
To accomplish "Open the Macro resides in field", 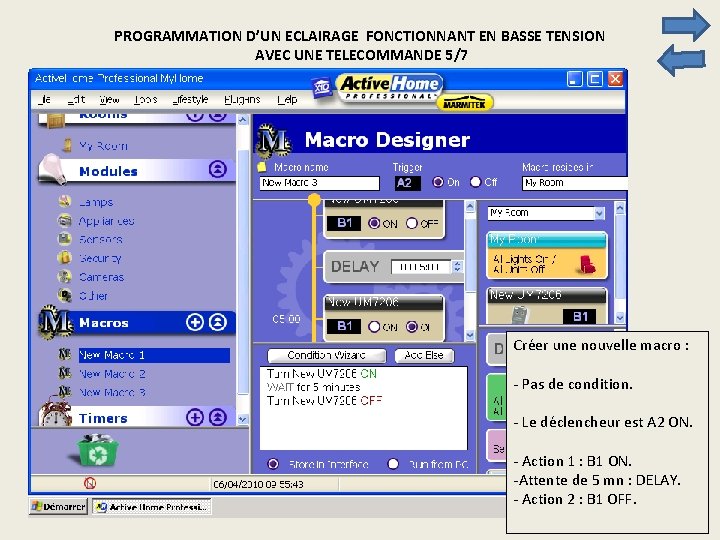I will click(574, 183).
